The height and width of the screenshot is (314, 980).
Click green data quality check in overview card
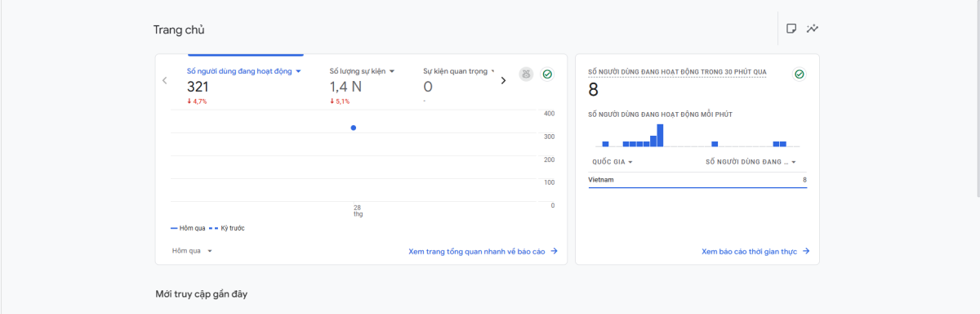[x=547, y=74]
